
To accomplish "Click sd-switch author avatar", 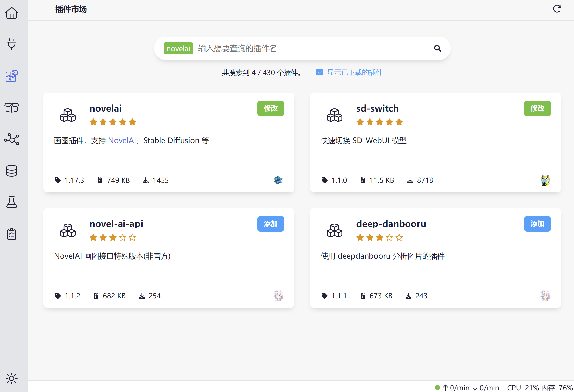I will (x=545, y=180).
